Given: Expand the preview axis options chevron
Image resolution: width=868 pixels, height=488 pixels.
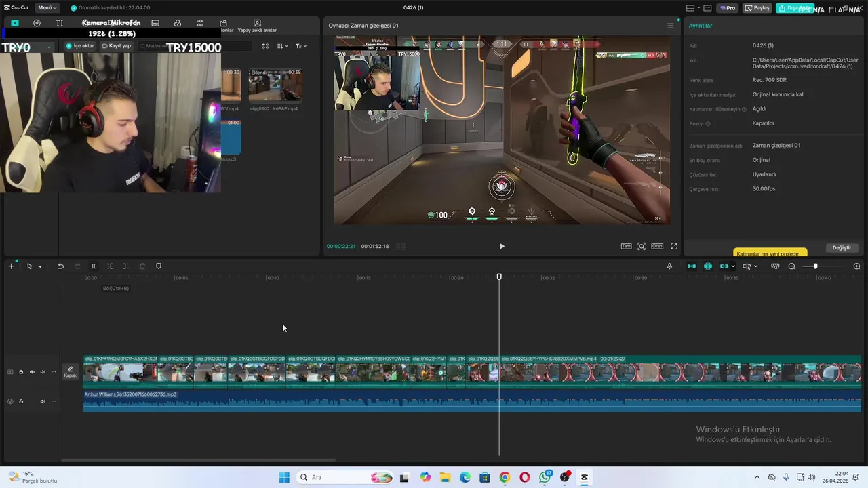Looking at the screenshot, I should click(756, 266).
